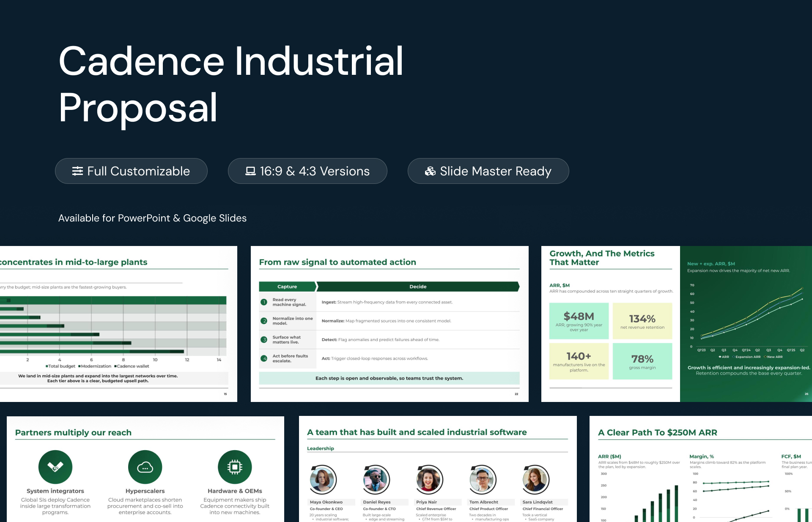
Task: Click the cloud icon above Hyperscalers
Action: point(145,467)
